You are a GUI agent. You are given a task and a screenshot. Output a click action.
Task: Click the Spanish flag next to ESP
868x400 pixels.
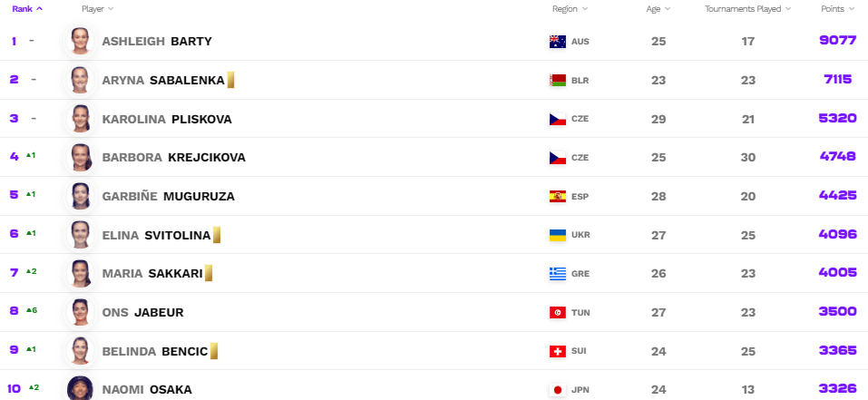558,197
